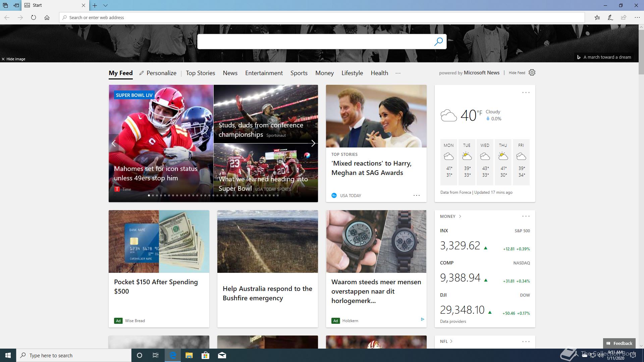The height and width of the screenshot is (362, 644).
Task: Select the first carousel dot indicator
Action: tap(149, 195)
